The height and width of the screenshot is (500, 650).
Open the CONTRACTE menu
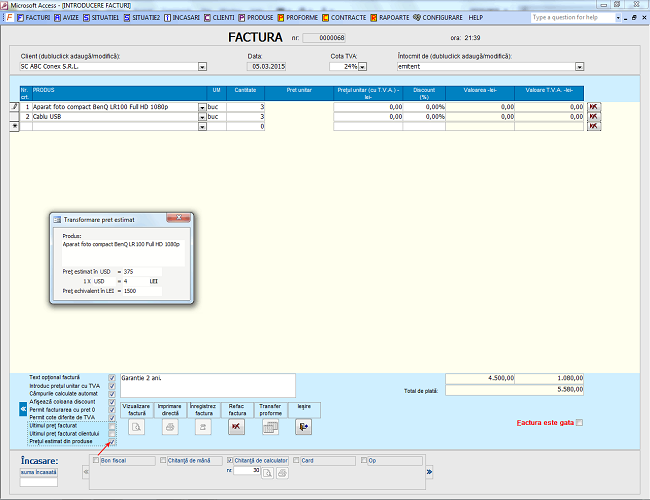tap(344, 17)
